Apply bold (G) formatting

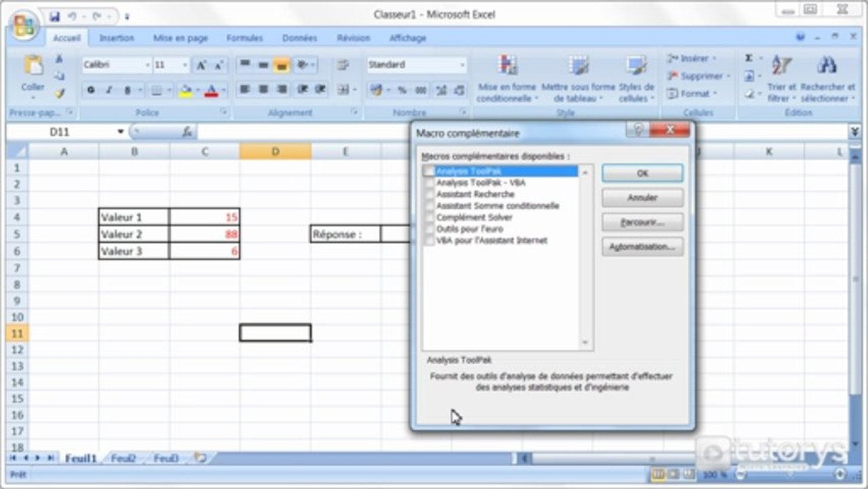pyautogui.click(x=90, y=90)
